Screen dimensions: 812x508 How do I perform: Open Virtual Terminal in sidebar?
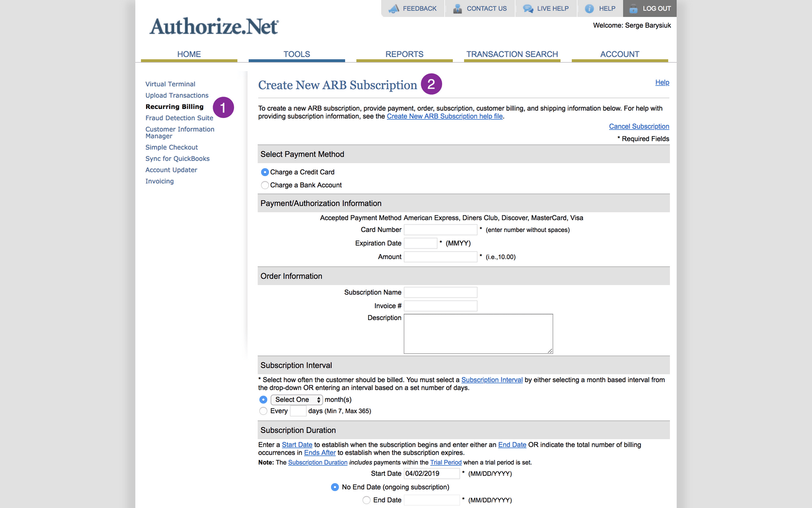coord(170,84)
